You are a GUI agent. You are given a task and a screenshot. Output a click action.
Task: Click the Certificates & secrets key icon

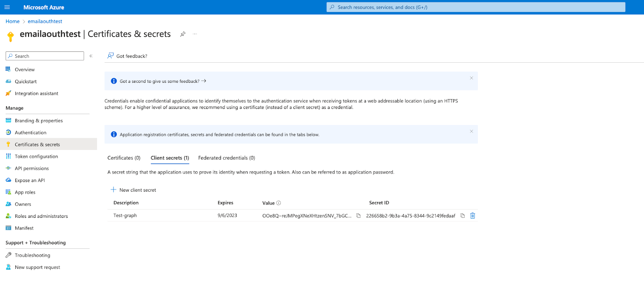(8, 144)
